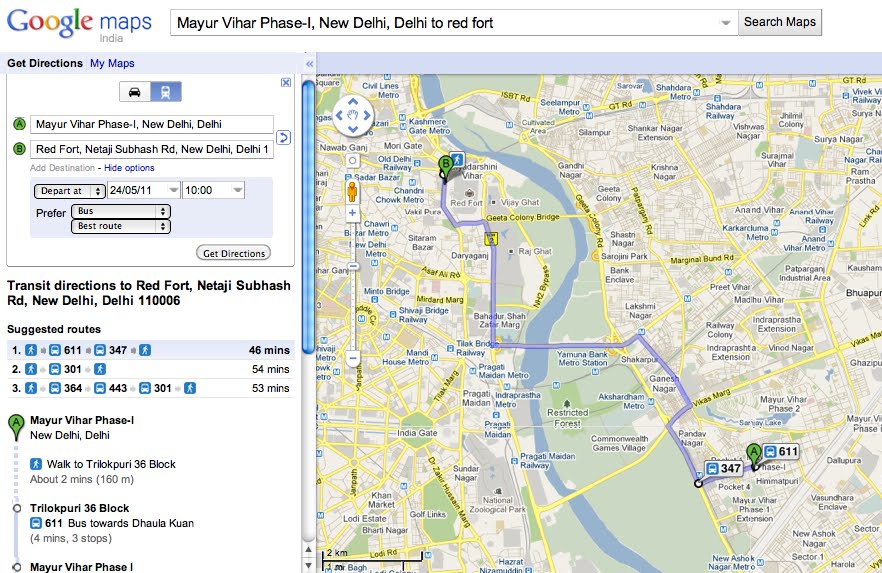Open the My Maps tab
The image size is (882, 573).
click(x=112, y=63)
